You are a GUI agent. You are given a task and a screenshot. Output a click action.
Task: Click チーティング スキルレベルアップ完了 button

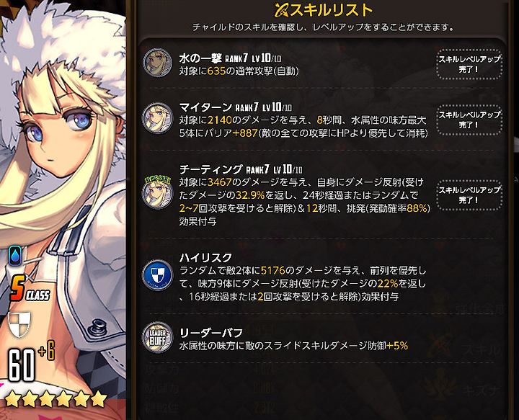click(469, 195)
